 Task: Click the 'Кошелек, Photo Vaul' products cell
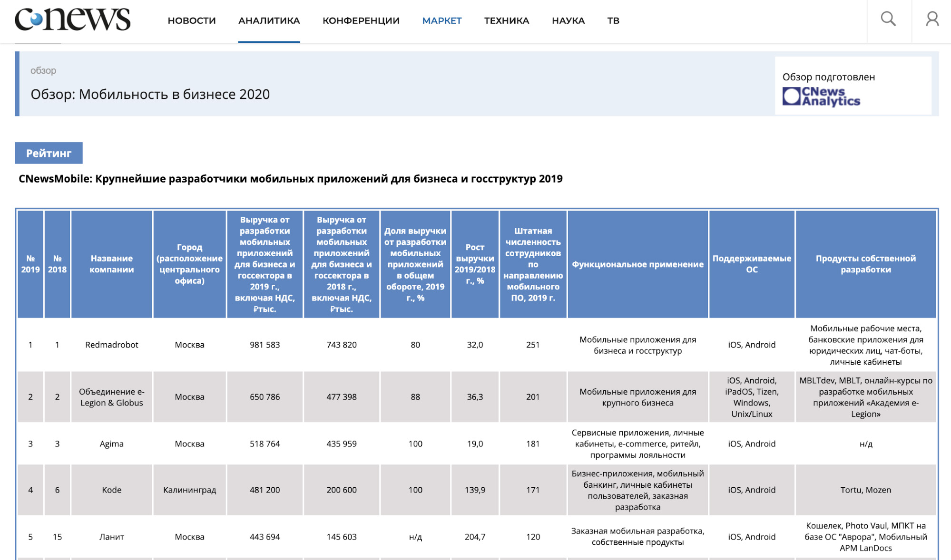(x=866, y=537)
